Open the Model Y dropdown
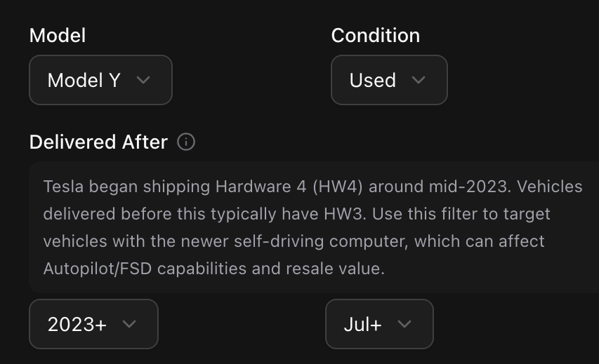This screenshot has width=599, height=364. pyautogui.click(x=100, y=80)
